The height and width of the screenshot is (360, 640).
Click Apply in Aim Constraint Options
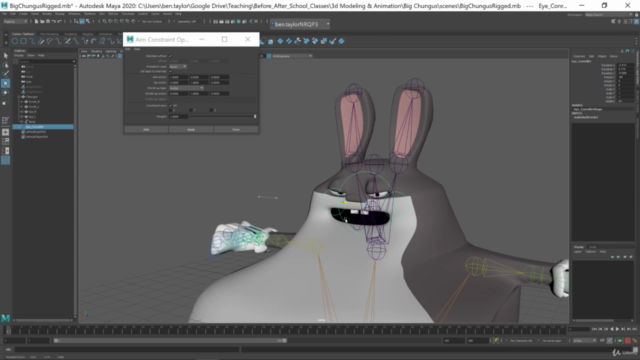[x=191, y=129]
